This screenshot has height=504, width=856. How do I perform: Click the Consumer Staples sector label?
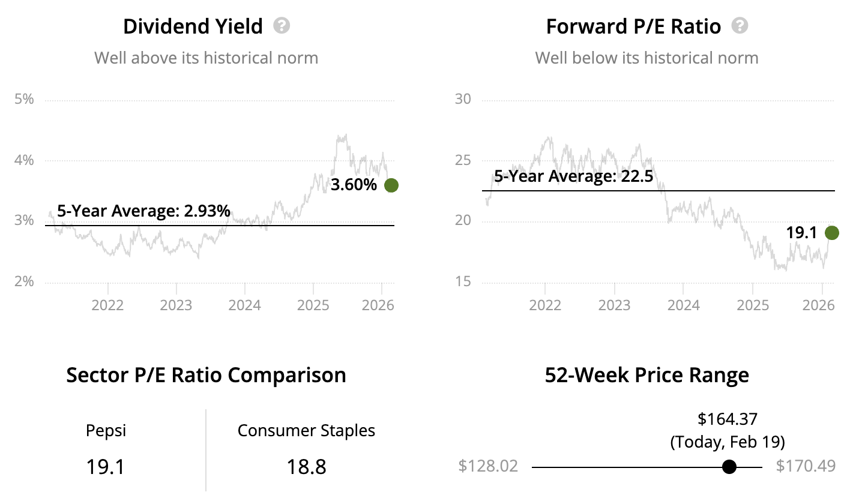click(306, 430)
